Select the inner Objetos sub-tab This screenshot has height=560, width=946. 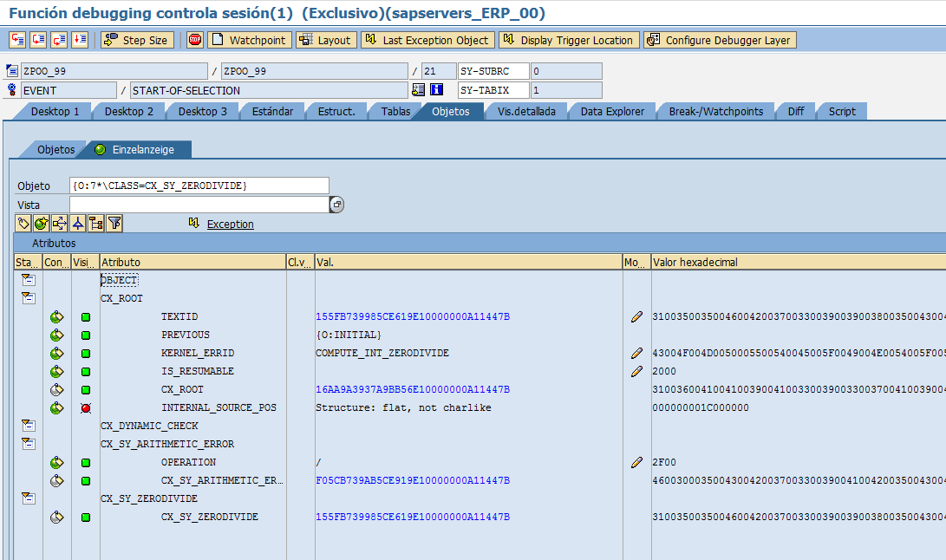point(55,150)
